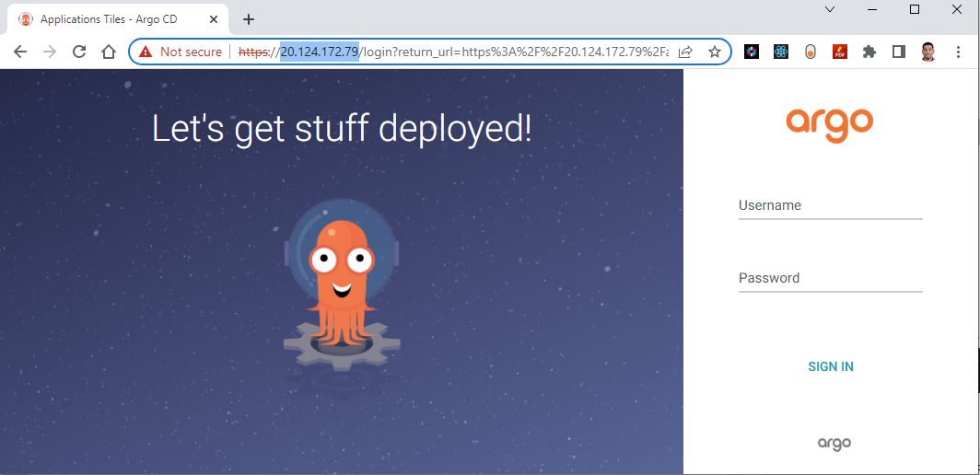Open the React Developer Tools extension
This screenshot has height=475, width=980.
tap(781, 52)
